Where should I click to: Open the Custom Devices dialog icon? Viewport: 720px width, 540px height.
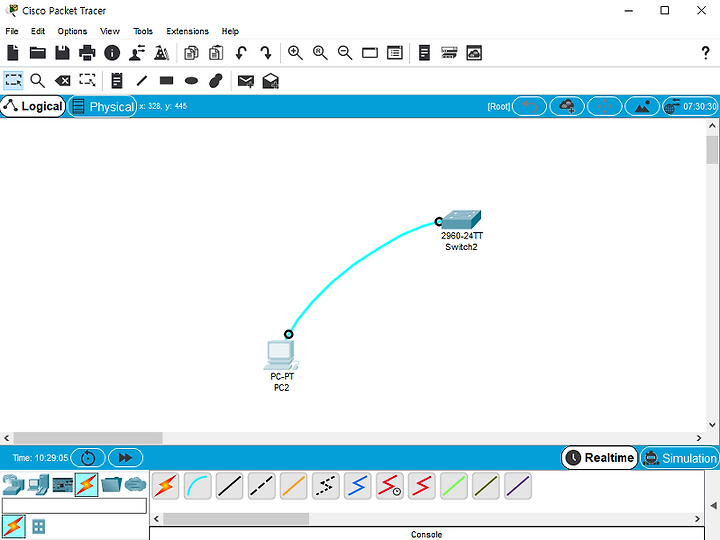click(394, 53)
